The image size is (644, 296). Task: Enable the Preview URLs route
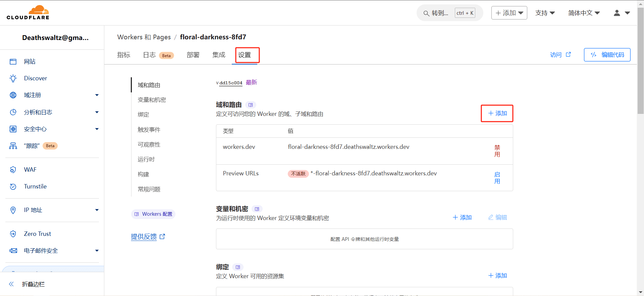[497, 178]
